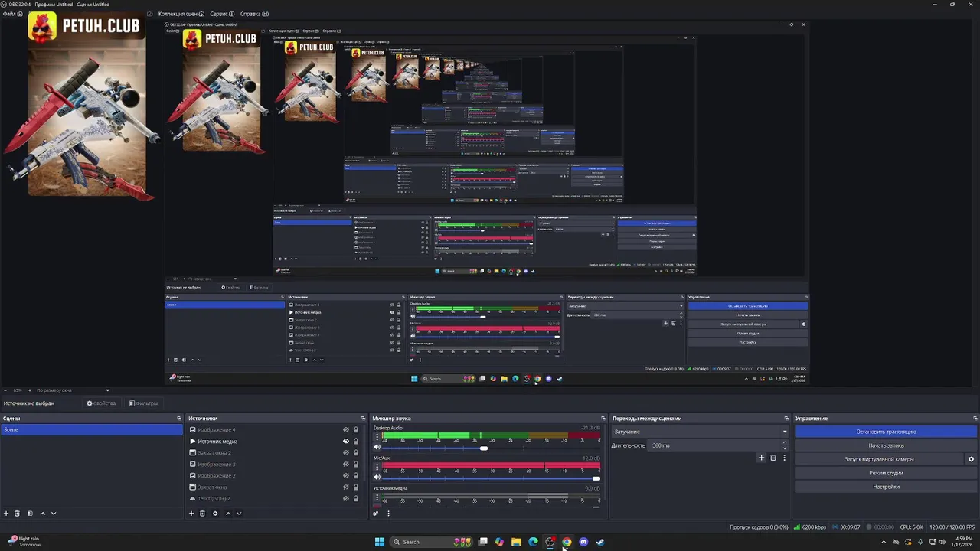Undock the Переходы между сценами panel

pos(786,419)
